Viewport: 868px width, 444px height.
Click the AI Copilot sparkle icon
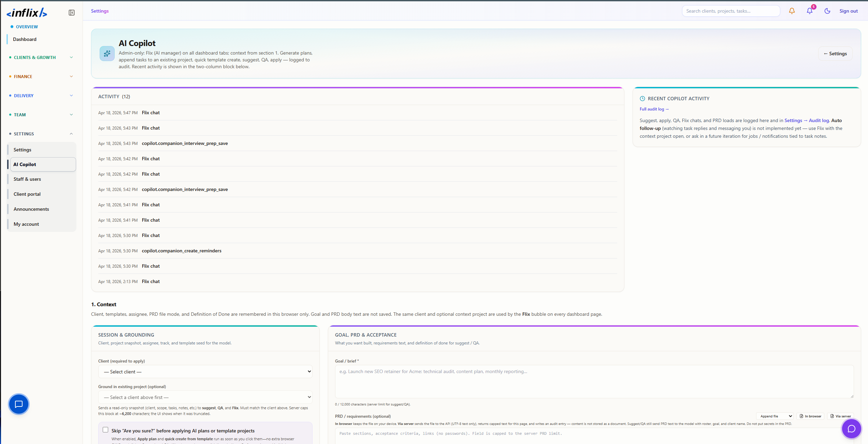coord(107,54)
